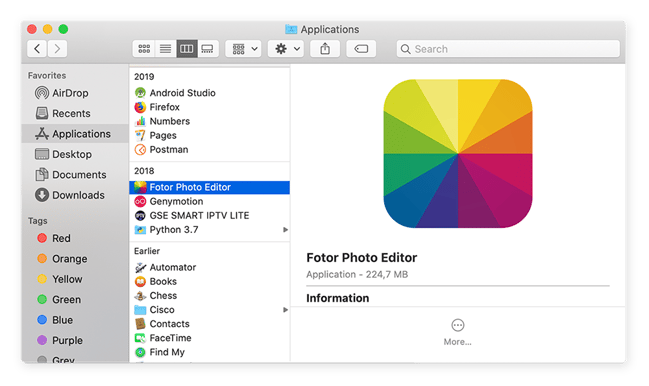
Task: Select the Python 3.7 folder
Action: (x=209, y=230)
